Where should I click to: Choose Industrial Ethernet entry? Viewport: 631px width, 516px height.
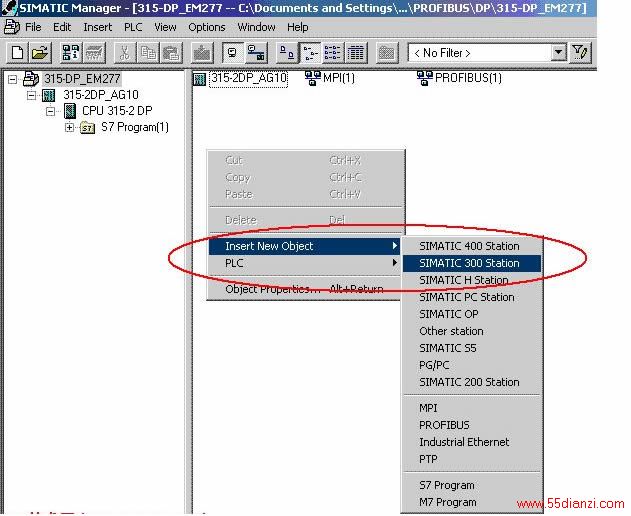point(472,442)
